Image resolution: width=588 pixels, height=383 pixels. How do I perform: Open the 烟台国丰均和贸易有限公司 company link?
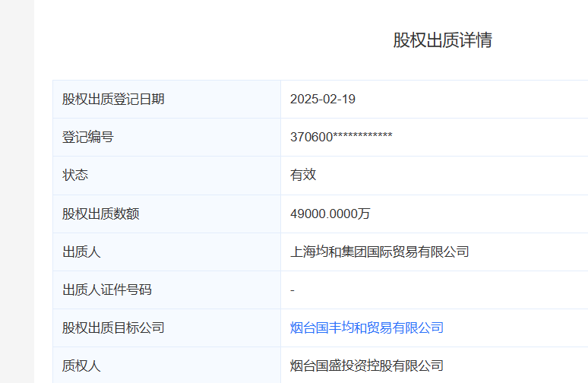(366, 328)
